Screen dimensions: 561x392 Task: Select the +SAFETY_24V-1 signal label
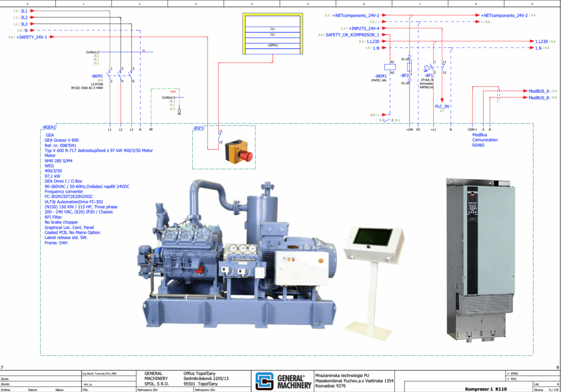click(x=31, y=37)
